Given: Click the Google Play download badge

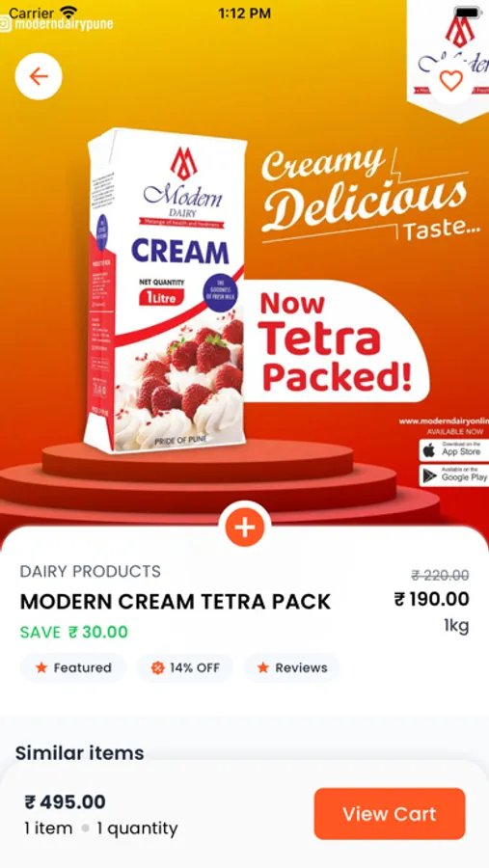Looking at the screenshot, I should tap(454, 475).
